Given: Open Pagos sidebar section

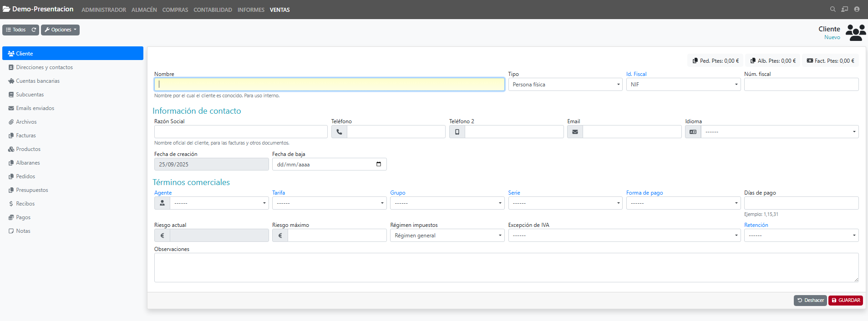Looking at the screenshot, I should coord(73,217).
